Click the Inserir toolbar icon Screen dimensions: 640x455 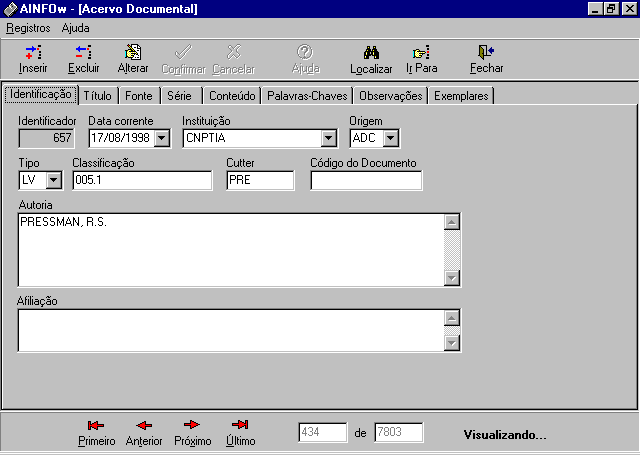coord(33,52)
